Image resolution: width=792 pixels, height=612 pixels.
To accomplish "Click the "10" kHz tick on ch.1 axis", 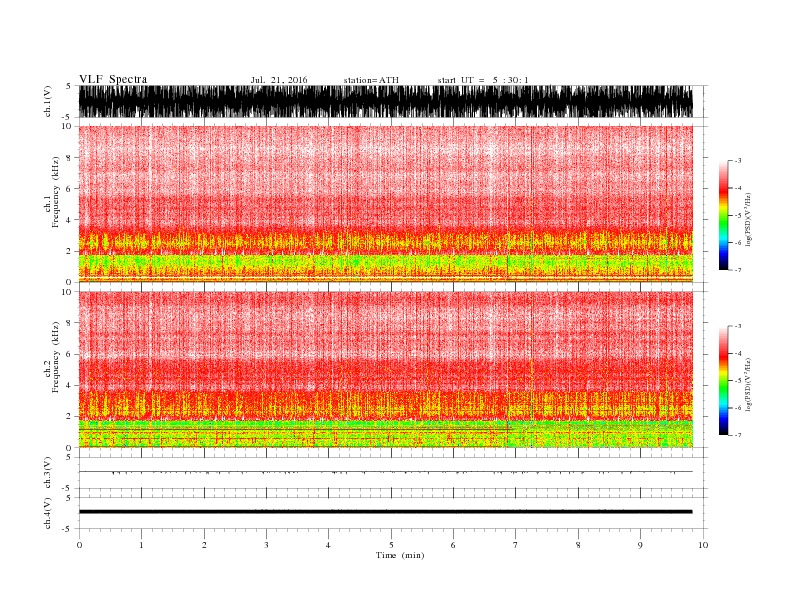I will (67, 126).
